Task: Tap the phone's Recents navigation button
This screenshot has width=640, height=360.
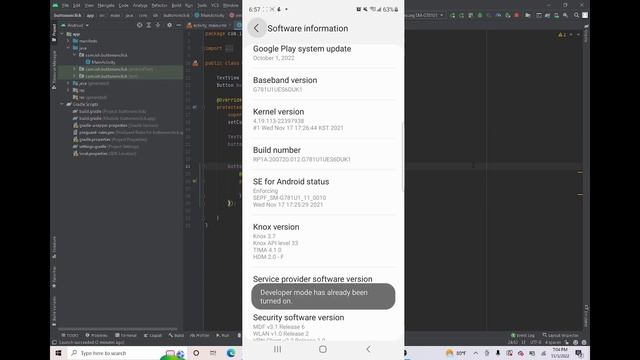Action: point(278,349)
